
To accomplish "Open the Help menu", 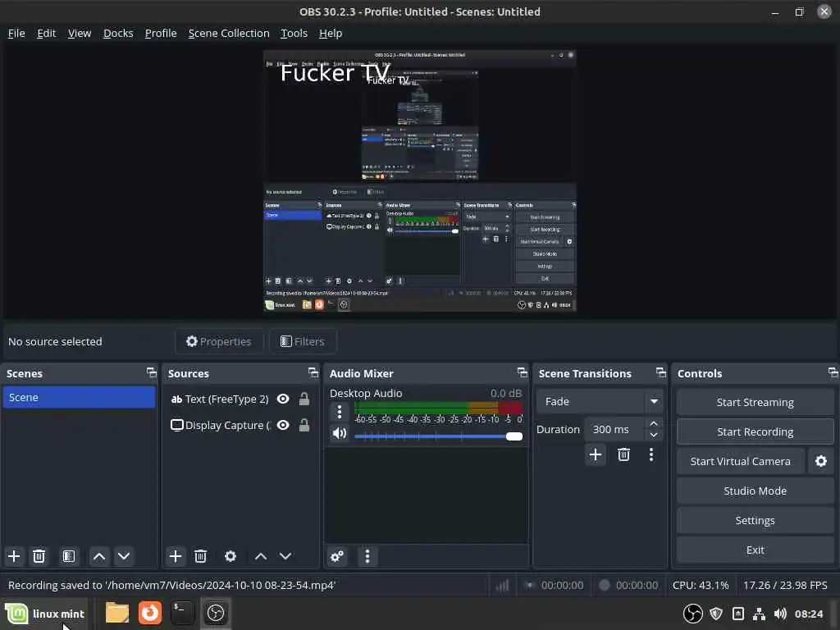I will click(x=331, y=33).
